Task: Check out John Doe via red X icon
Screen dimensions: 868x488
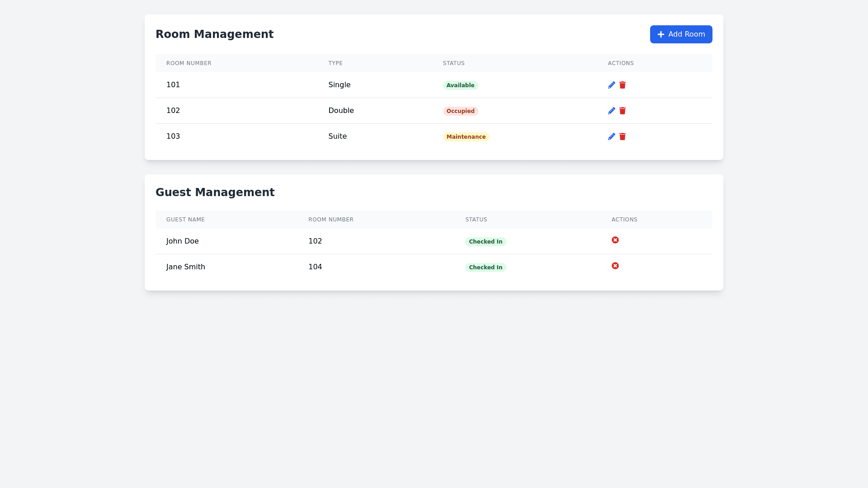Action: click(615, 240)
